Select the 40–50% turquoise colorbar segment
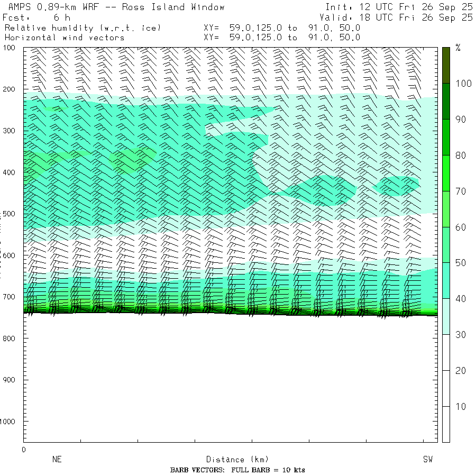Viewport: 476px width, 476px height. [446, 280]
